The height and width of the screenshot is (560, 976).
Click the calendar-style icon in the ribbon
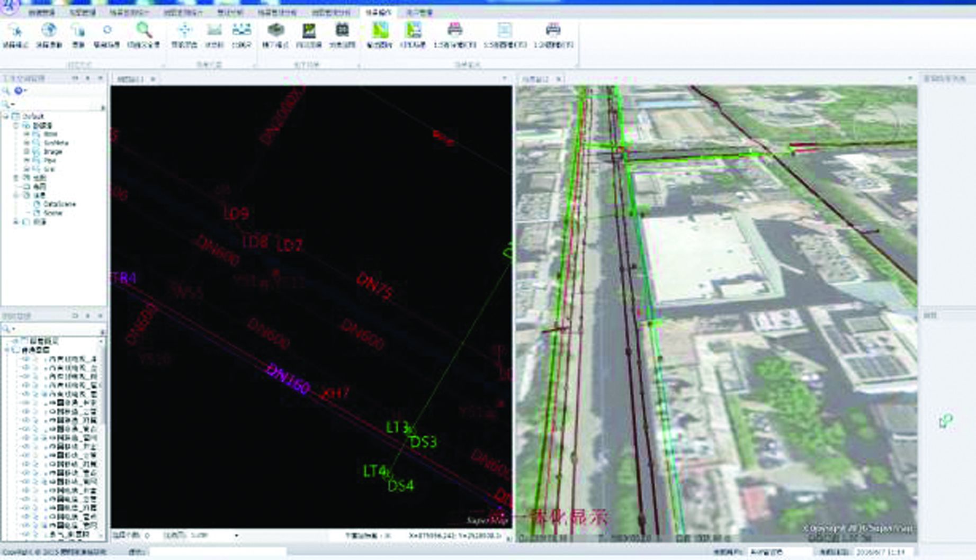point(342,31)
